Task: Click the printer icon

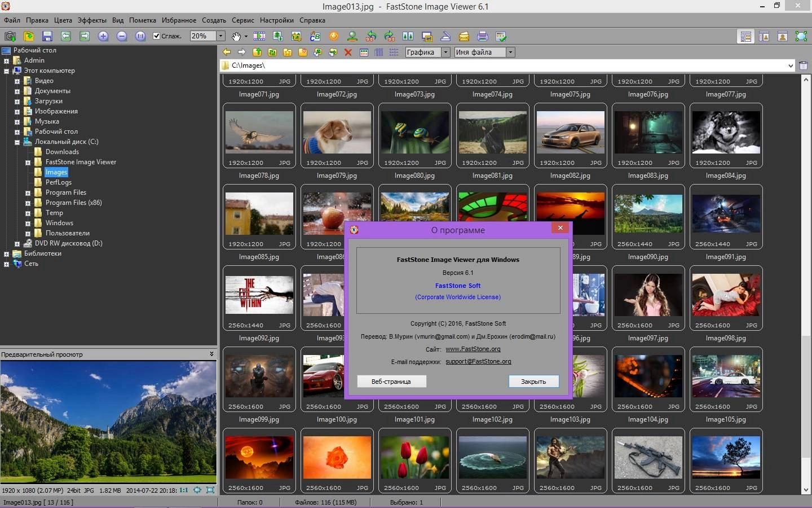Action: pos(483,36)
